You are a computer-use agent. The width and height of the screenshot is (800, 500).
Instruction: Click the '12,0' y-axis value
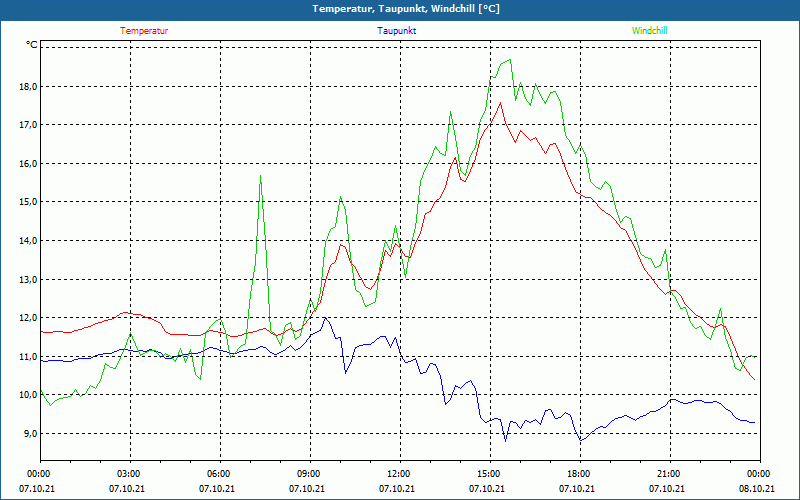[x=29, y=318]
